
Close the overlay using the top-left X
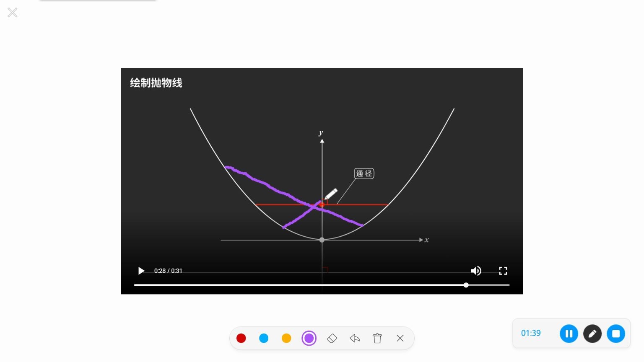tap(12, 12)
